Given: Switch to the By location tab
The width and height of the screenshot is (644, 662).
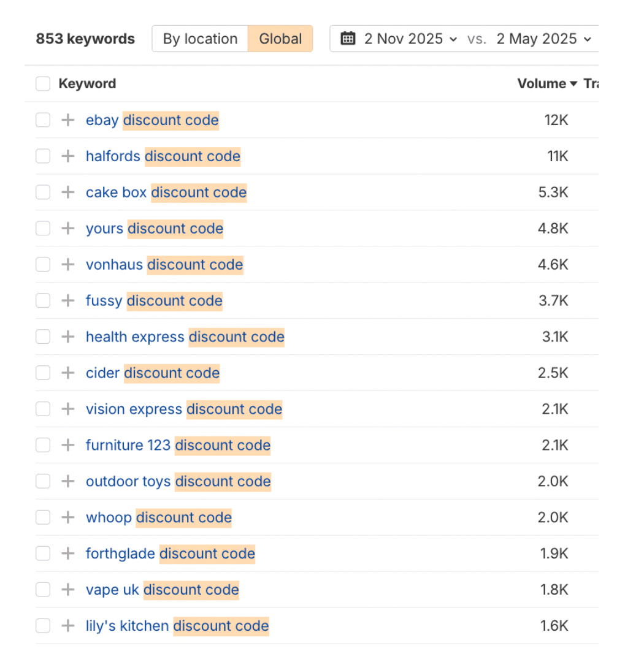Looking at the screenshot, I should [x=200, y=39].
